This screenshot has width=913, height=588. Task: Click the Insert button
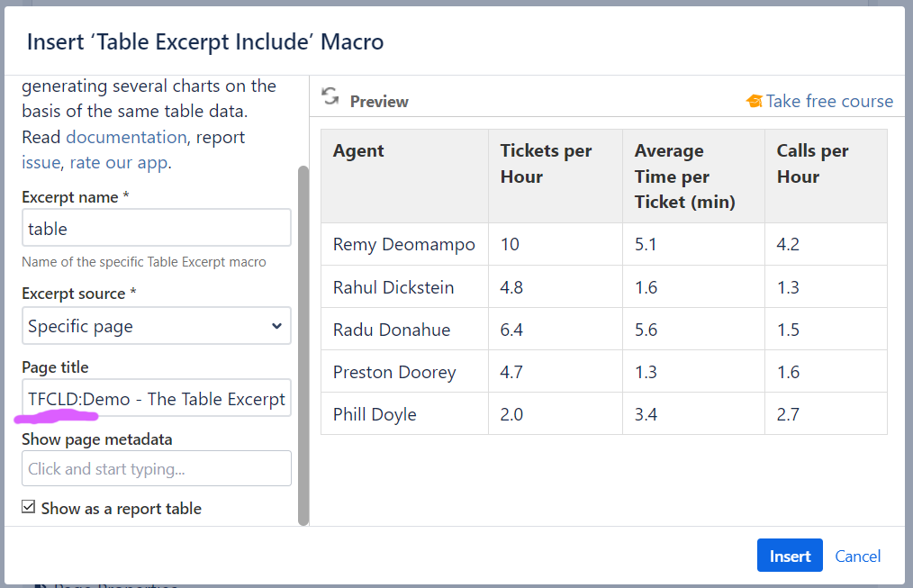coord(790,556)
